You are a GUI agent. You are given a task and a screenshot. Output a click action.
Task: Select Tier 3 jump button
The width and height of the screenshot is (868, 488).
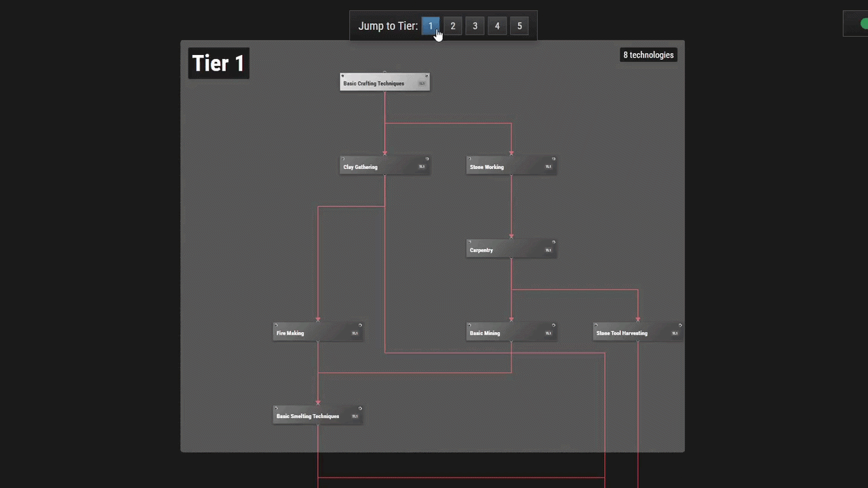(x=475, y=26)
